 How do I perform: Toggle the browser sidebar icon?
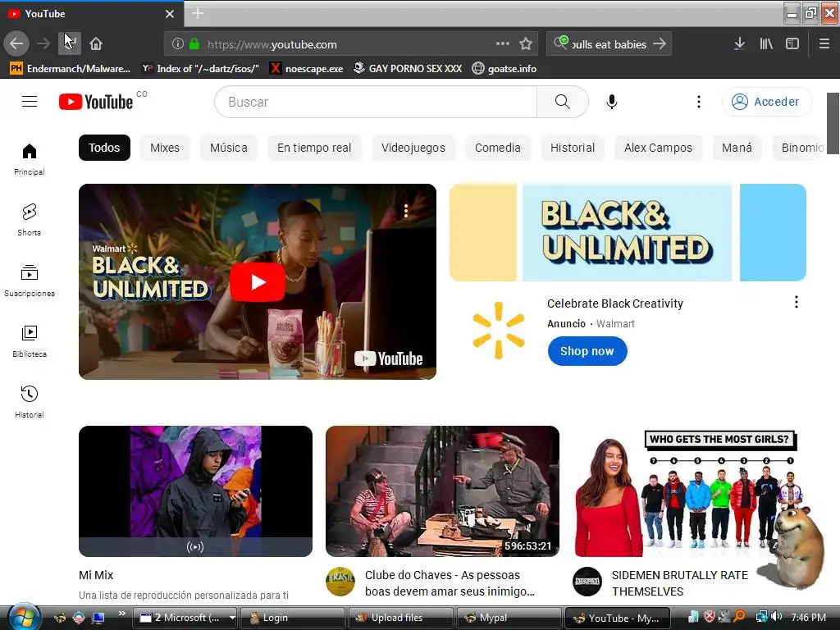point(792,44)
